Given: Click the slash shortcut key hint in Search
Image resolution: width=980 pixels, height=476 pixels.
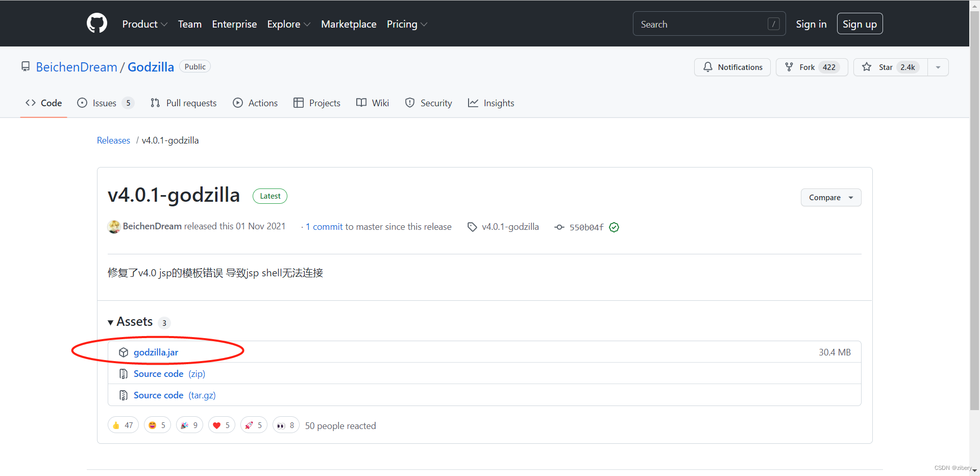Looking at the screenshot, I should pos(773,24).
